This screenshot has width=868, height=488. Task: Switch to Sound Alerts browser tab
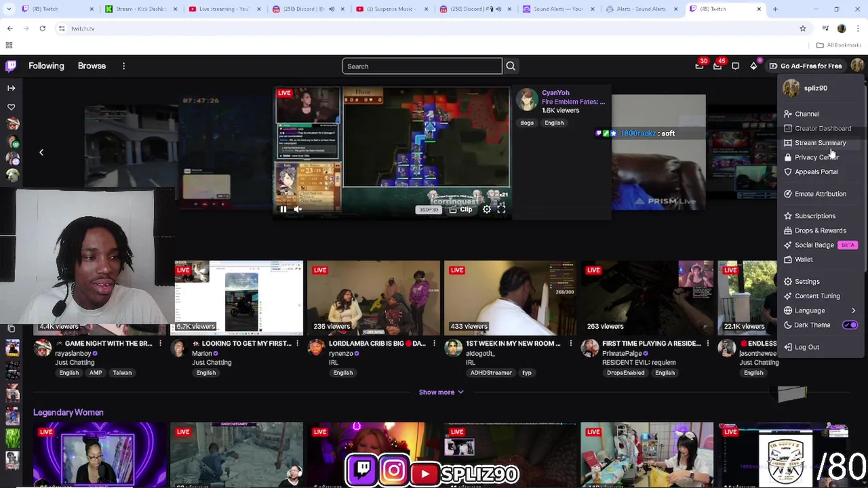(x=559, y=9)
